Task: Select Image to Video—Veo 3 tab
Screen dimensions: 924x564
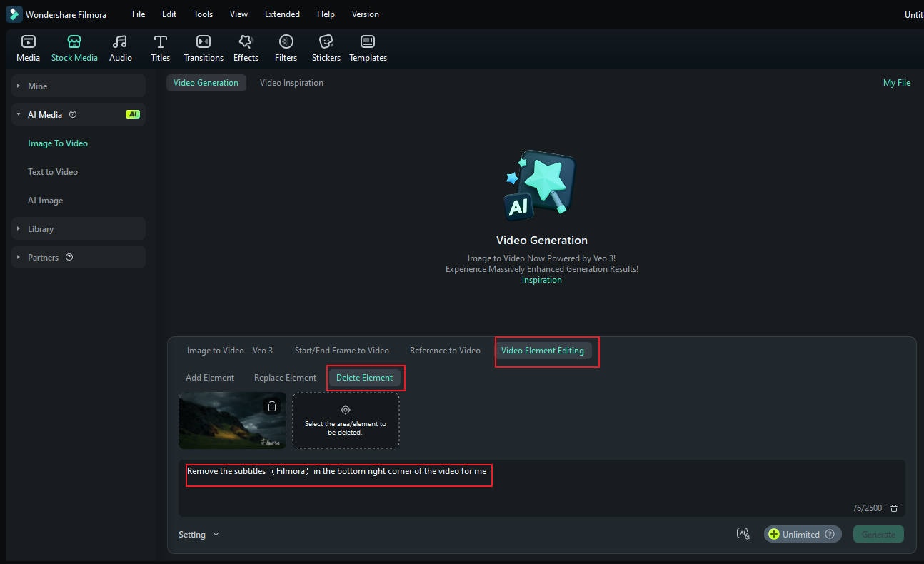Action: [230, 351]
